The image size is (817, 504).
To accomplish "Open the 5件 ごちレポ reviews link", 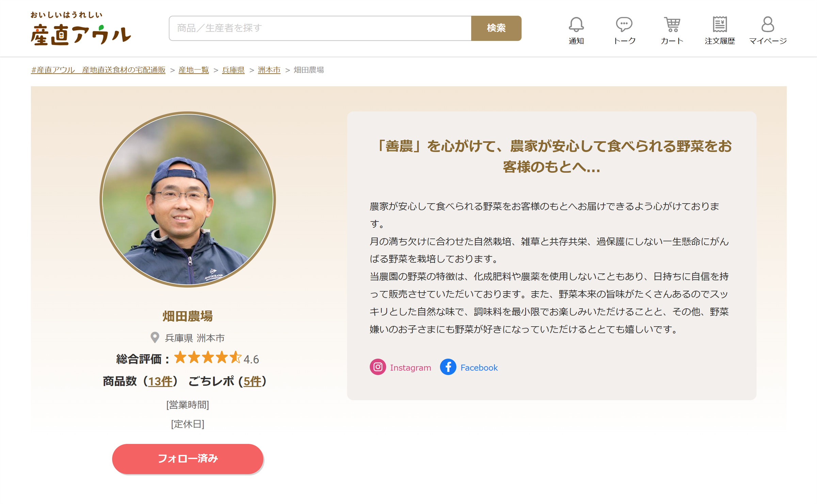I will pyautogui.click(x=253, y=381).
